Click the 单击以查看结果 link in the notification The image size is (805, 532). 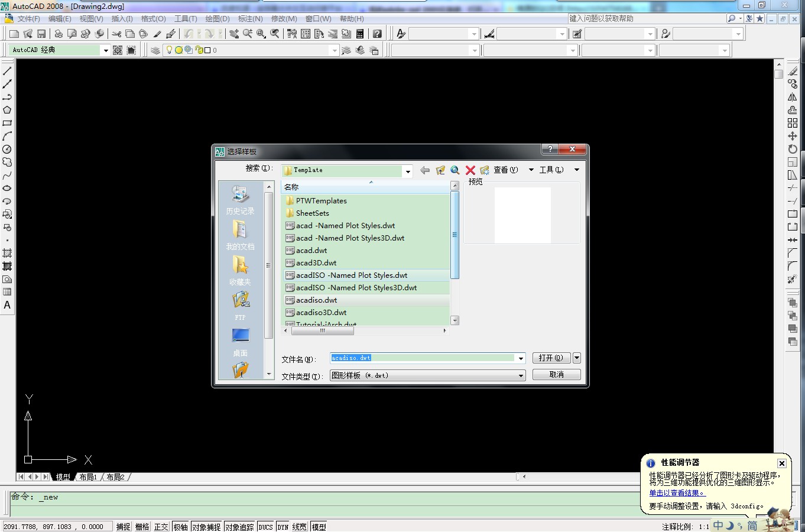click(677, 493)
